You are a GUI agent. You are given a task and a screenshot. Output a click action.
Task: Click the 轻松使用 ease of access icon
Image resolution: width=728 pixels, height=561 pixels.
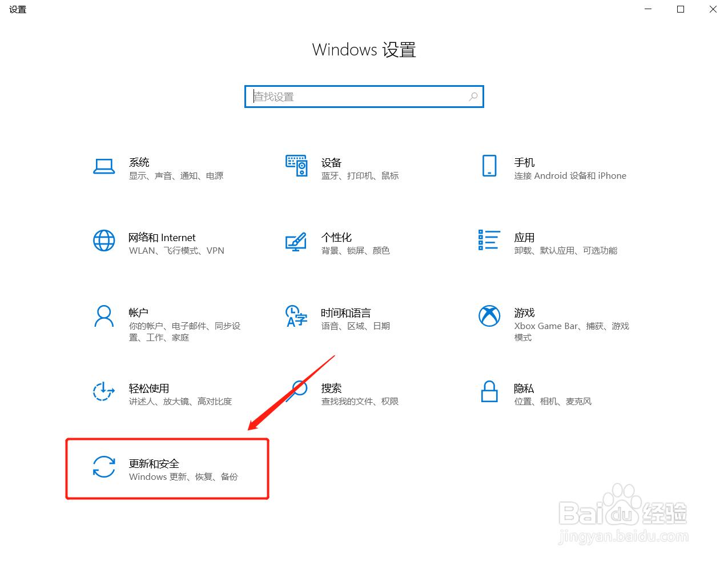click(104, 391)
